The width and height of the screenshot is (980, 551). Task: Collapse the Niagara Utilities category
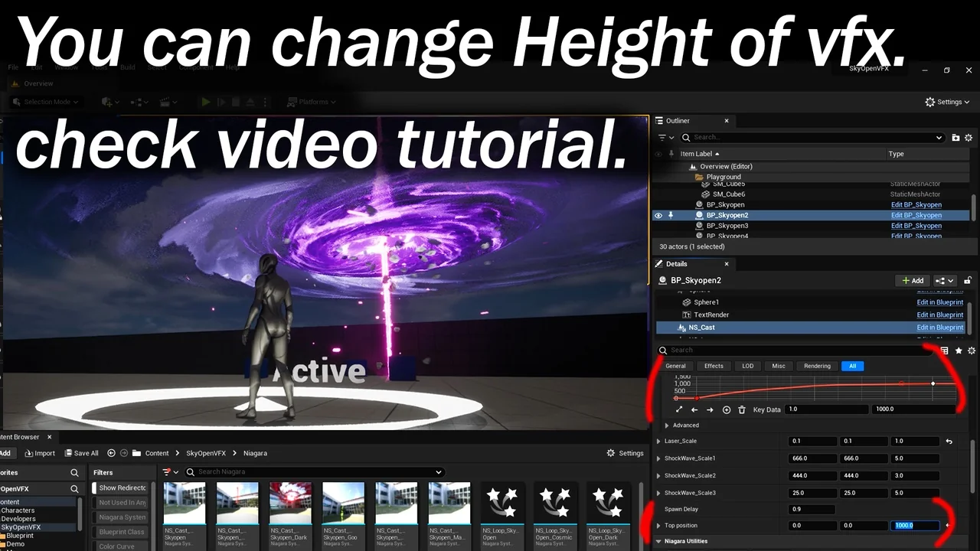pyautogui.click(x=658, y=541)
